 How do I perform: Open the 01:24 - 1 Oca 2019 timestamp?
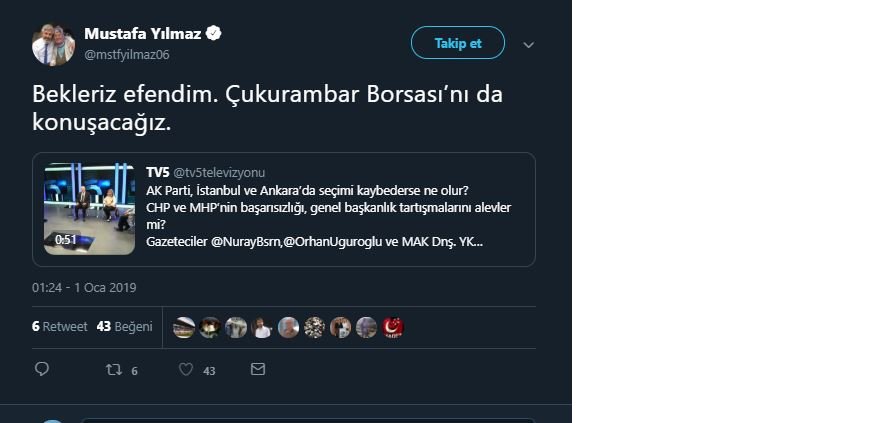coord(84,287)
